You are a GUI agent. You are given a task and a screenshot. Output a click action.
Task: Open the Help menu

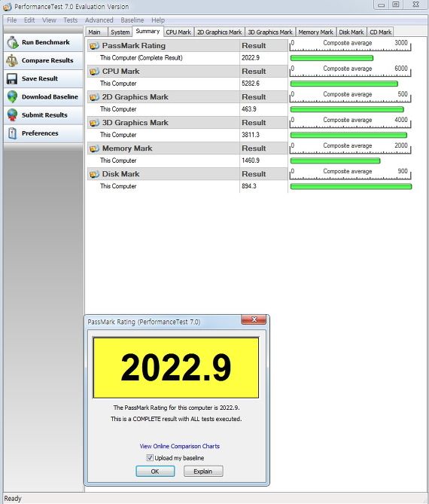pos(158,20)
